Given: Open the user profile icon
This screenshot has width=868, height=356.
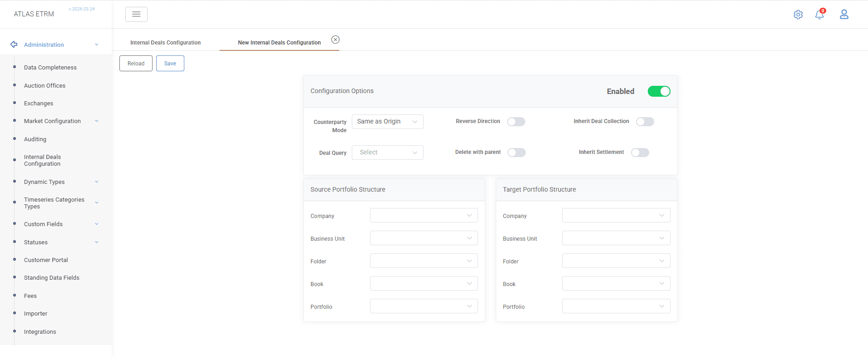Looking at the screenshot, I should tap(844, 15).
